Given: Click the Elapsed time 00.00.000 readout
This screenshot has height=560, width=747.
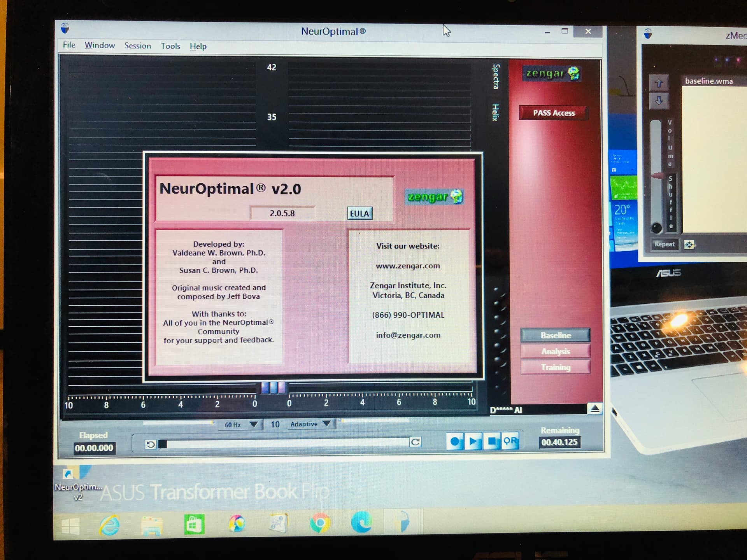Looking at the screenshot, I should click(x=94, y=448).
